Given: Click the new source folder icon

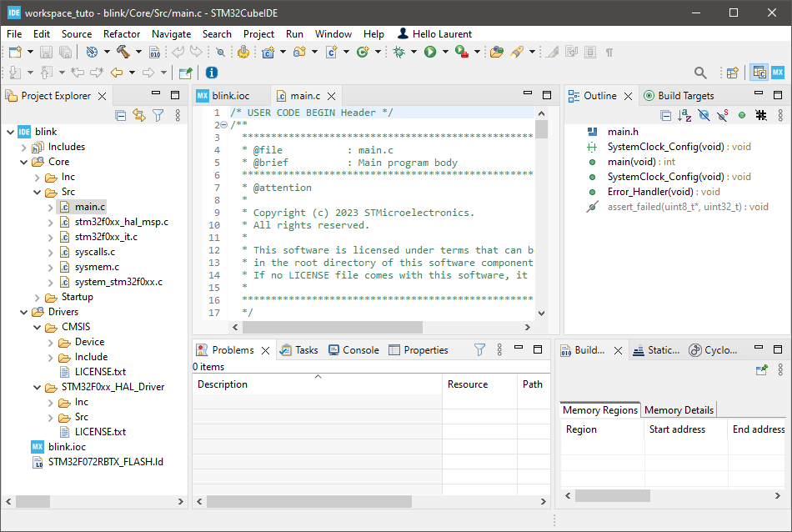Looking at the screenshot, I should pyautogui.click(x=299, y=52).
